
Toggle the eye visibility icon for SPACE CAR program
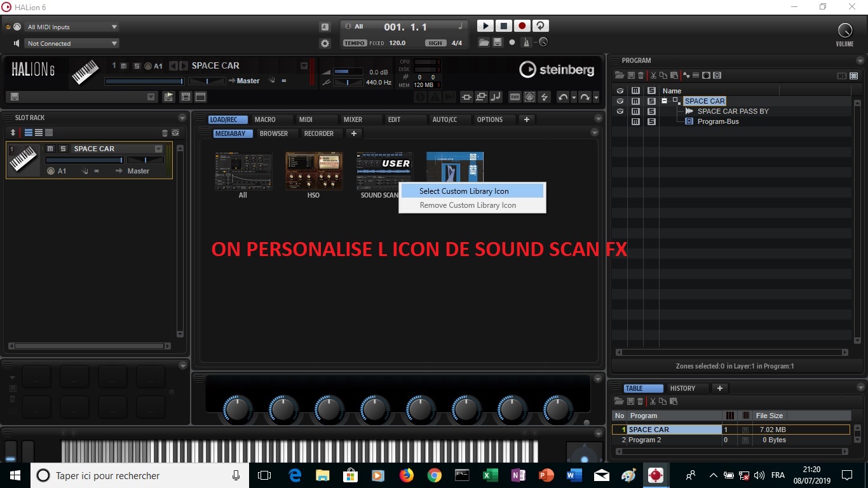pos(620,100)
